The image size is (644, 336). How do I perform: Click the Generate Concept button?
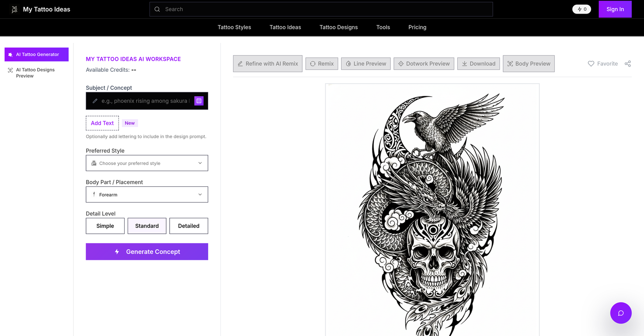point(147,252)
